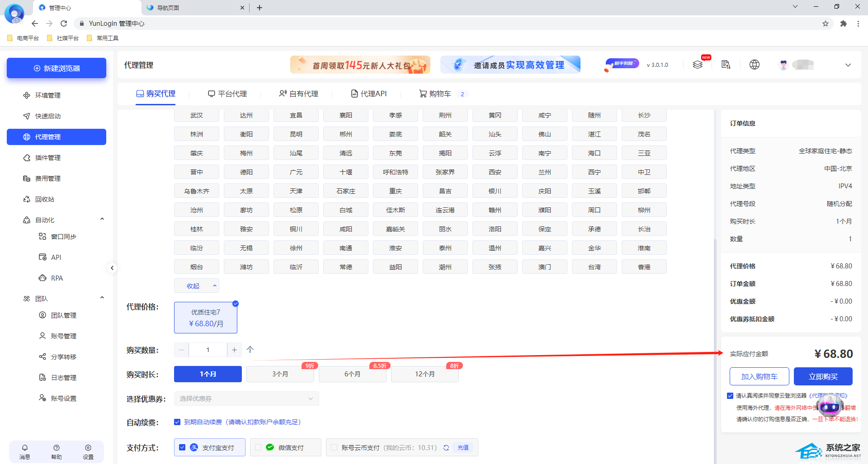Viewport: 868px width, 464px height.
Task: Collapse the city list with 收起
Action: click(196, 286)
